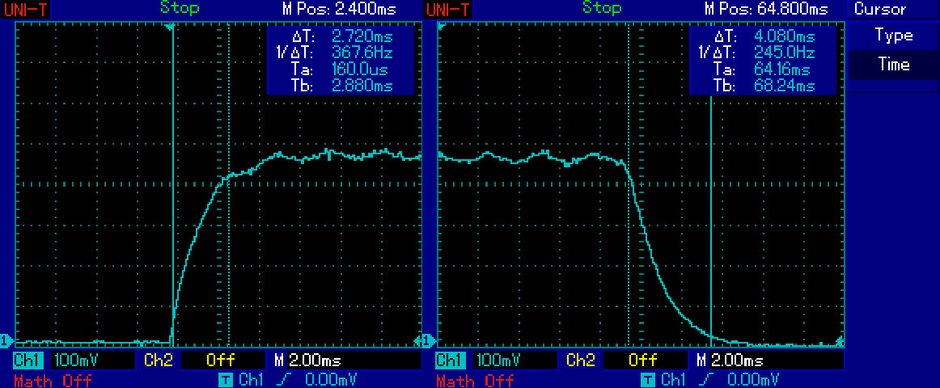
Task: Open the M 2.00ms timebase setting on the left screen
Action: (x=308, y=360)
